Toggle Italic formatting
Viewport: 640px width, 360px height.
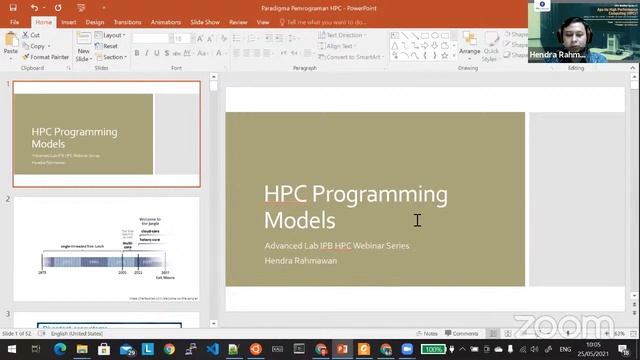pos(147,53)
